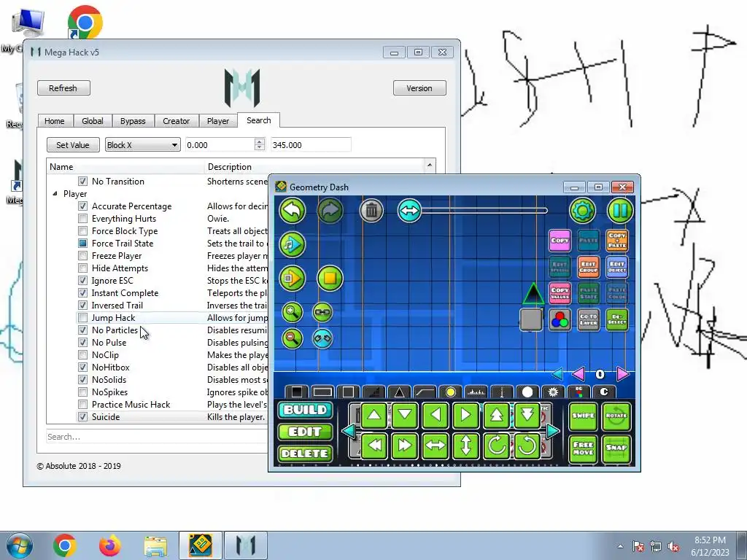Open the Bypass tab
This screenshot has height=560, width=747.
pyautogui.click(x=133, y=121)
